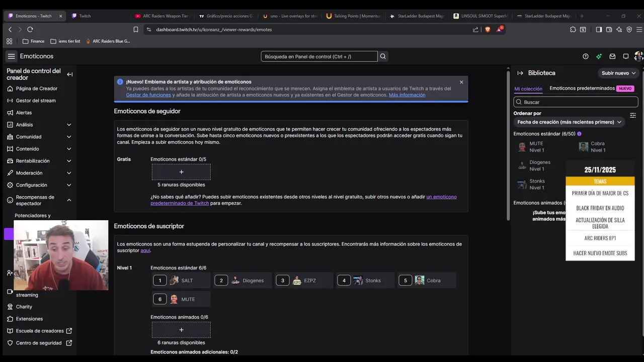The image size is (644, 362).
Task: Open the hamburger menu next to Emoticonos
Action: [11, 56]
